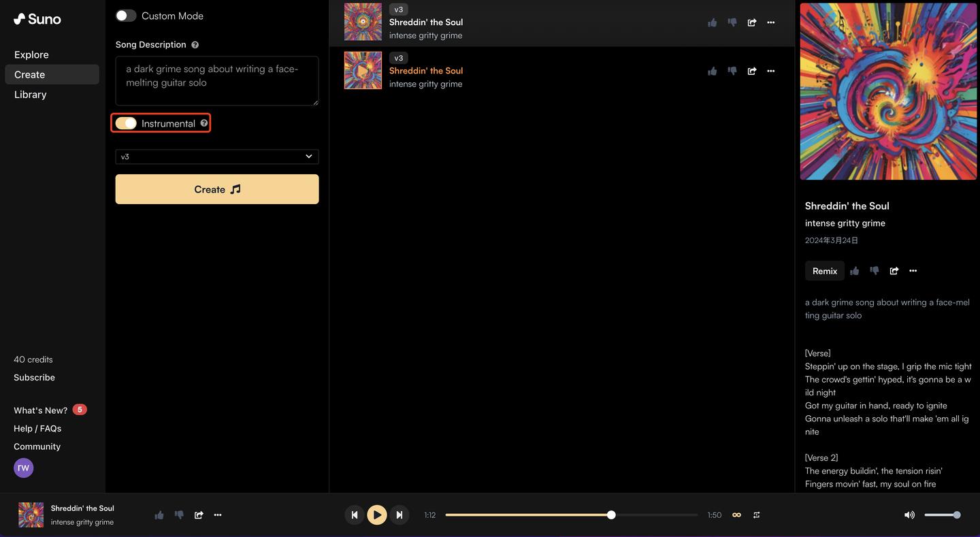Share the orange-titled Shreddin' the Soul list row
The image size is (980, 537).
(752, 71)
